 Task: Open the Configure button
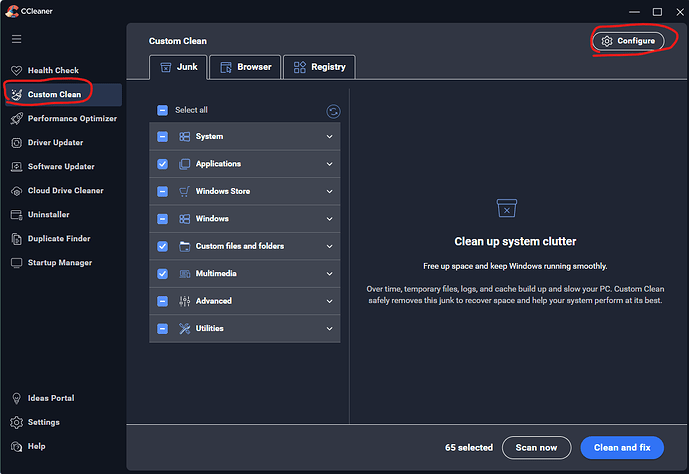point(627,41)
